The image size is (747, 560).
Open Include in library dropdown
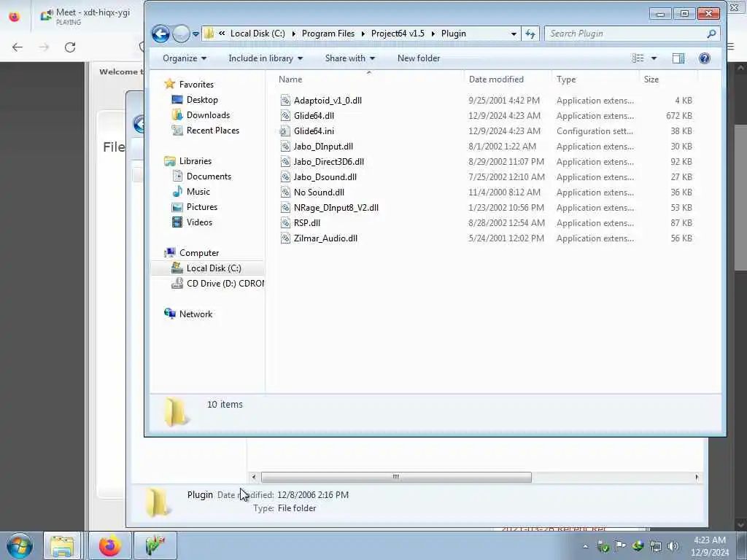(x=266, y=58)
